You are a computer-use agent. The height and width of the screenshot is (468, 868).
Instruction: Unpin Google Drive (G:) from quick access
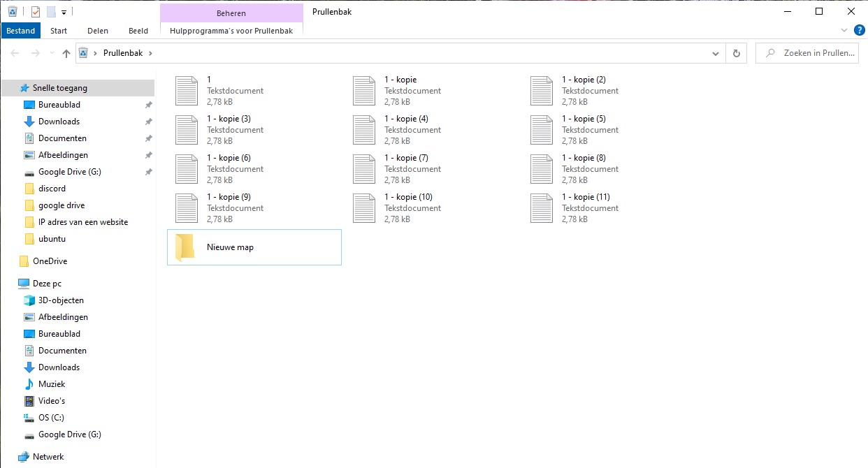point(148,172)
